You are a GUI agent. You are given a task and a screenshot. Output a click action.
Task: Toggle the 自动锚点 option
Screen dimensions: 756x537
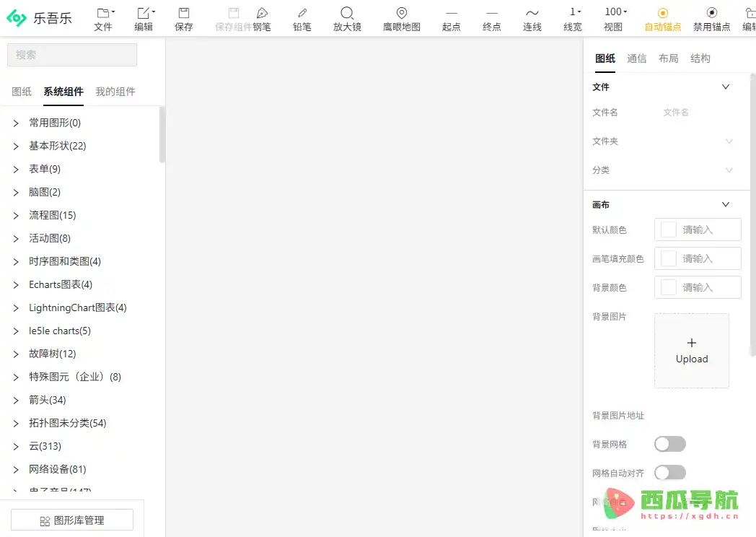(663, 19)
